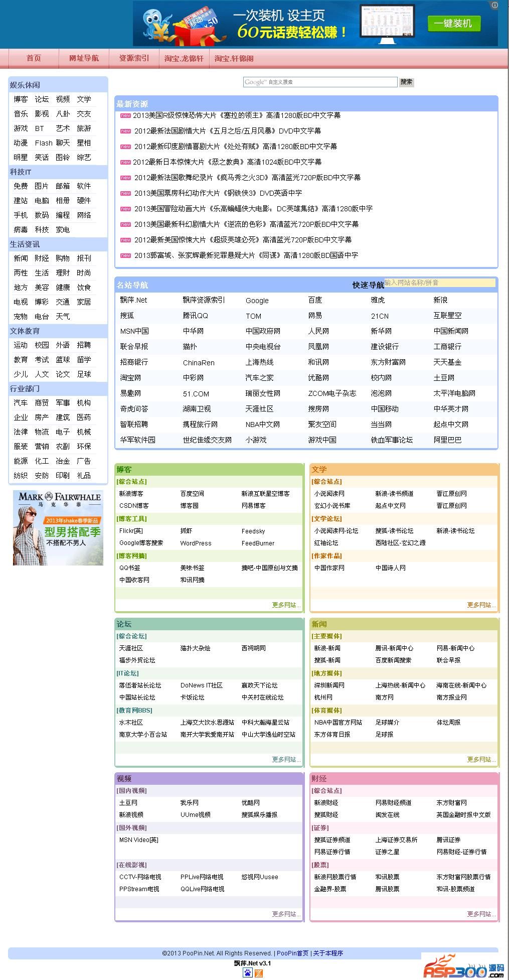This screenshot has width=509, height=980.
Task: Open FeedBurner in 博客工具 section
Action: tap(258, 543)
